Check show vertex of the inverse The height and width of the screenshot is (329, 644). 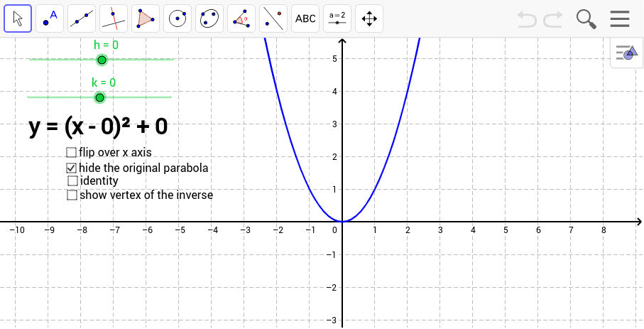click(72, 195)
